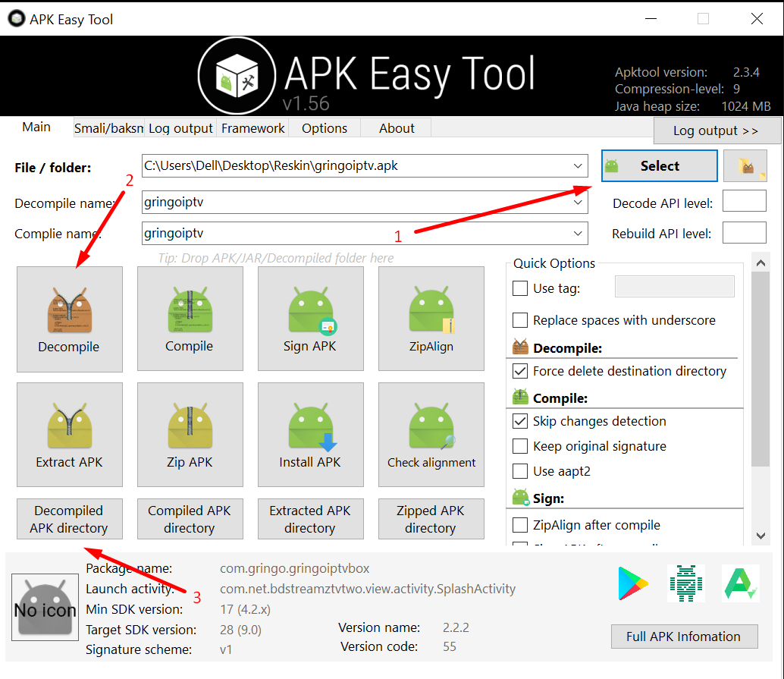Expand the Compile name dropdown arrow

(579, 234)
